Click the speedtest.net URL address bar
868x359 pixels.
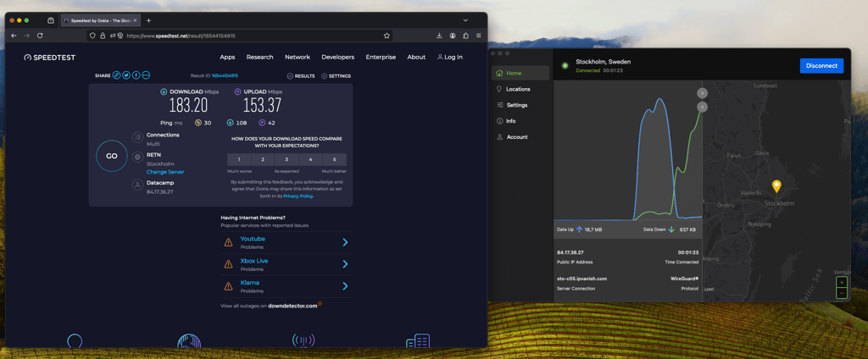point(239,36)
